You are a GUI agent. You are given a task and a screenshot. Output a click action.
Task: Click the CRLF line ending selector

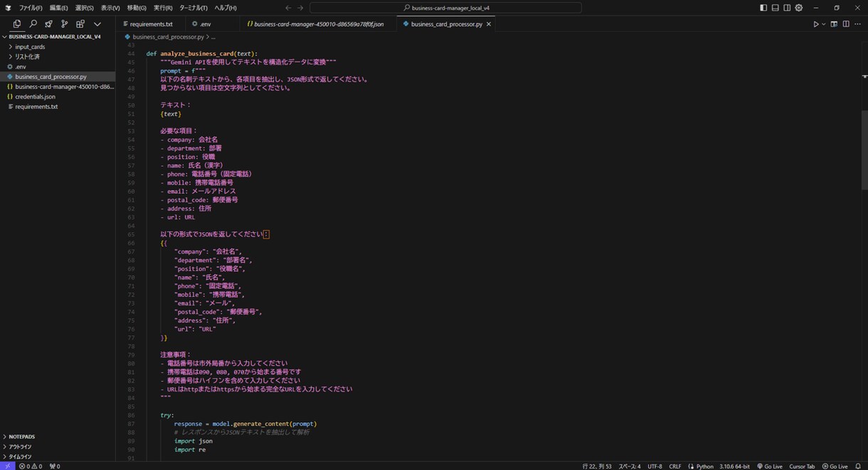(675, 466)
